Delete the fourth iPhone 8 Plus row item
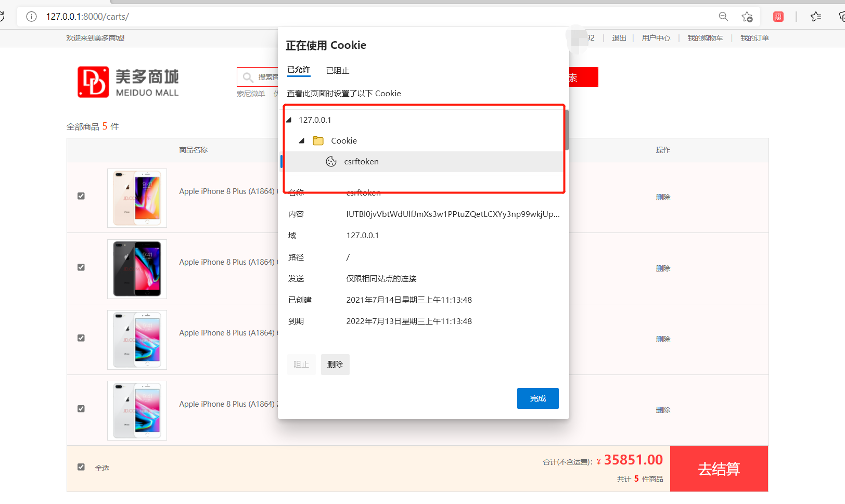This screenshot has height=504, width=845. point(663,410)
